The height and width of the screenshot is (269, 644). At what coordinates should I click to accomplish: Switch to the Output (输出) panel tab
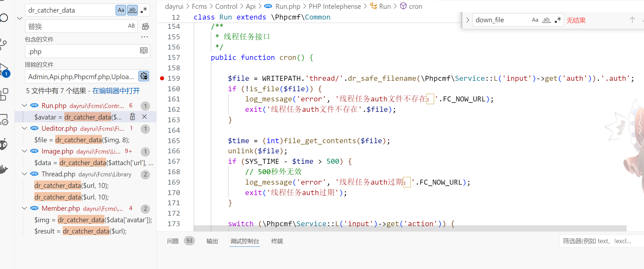pyautogui.click(x=212, y=241)
